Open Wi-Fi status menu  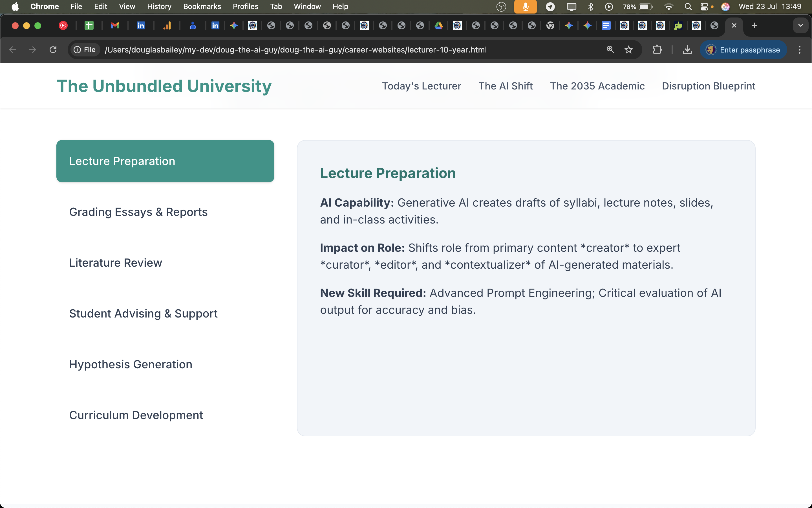668,6
